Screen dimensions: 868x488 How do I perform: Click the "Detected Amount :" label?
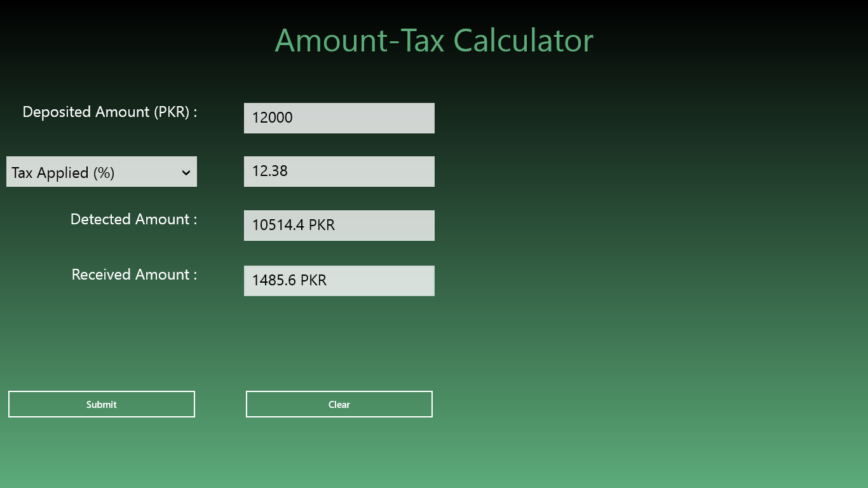pos(133,219)
